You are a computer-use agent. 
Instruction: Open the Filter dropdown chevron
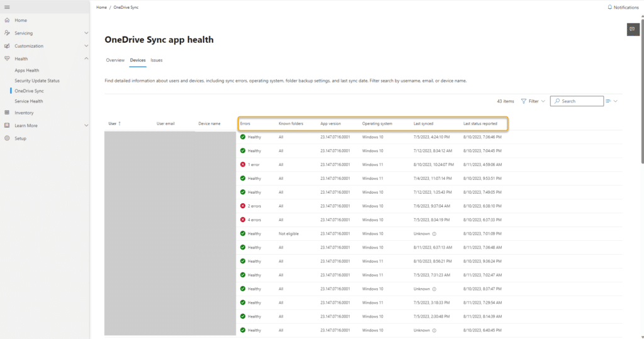coord(543,101)
